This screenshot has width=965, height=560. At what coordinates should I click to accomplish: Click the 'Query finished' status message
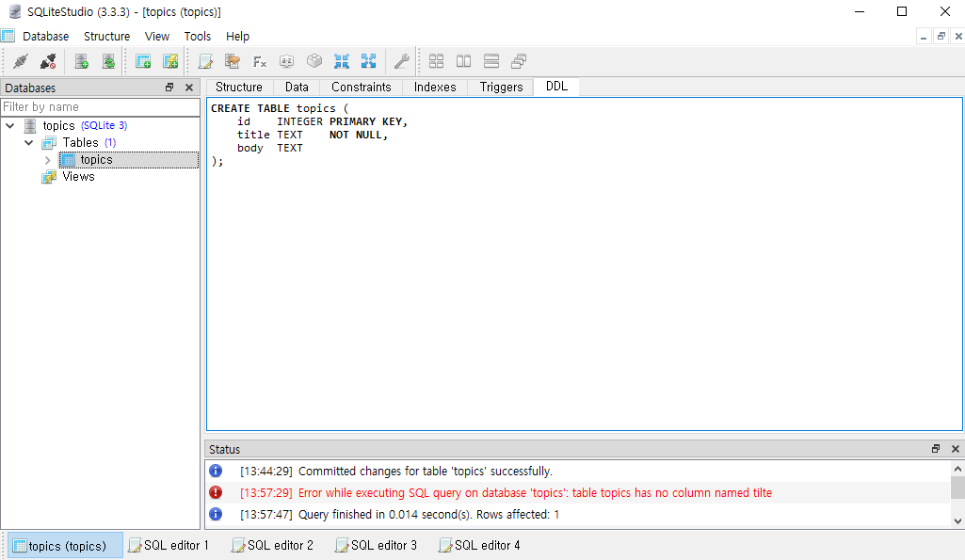(429, 515)
